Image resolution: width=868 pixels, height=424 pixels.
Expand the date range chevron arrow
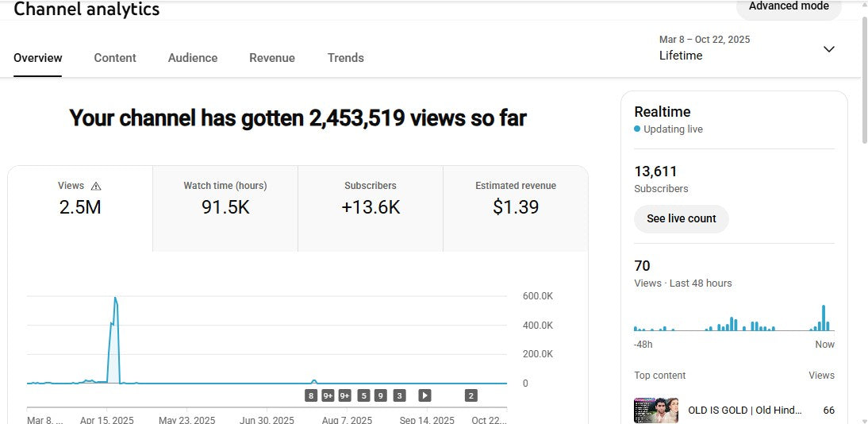[x=828, y=49]
